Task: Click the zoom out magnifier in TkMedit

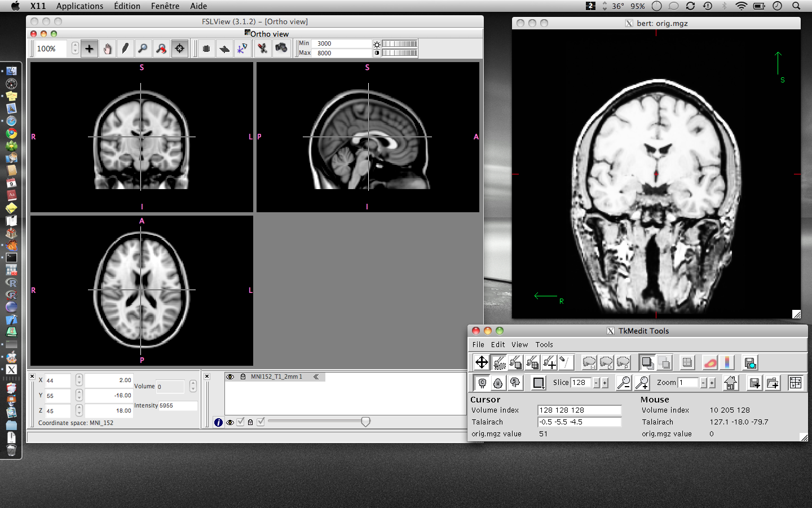Action: point(624,383)
